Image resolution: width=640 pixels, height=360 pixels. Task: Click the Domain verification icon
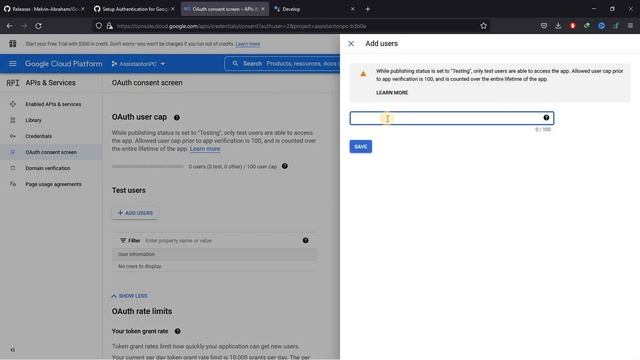point(13,168)
